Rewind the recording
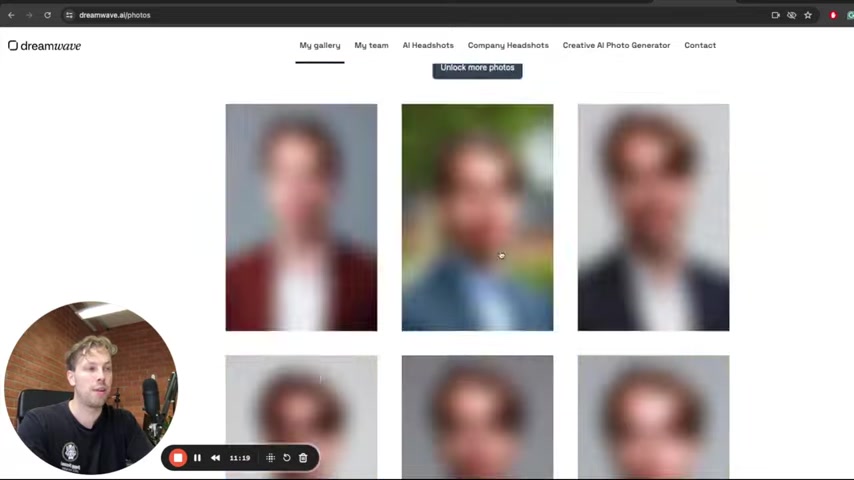This screenshot has height=480, width=854. point(216,458)
